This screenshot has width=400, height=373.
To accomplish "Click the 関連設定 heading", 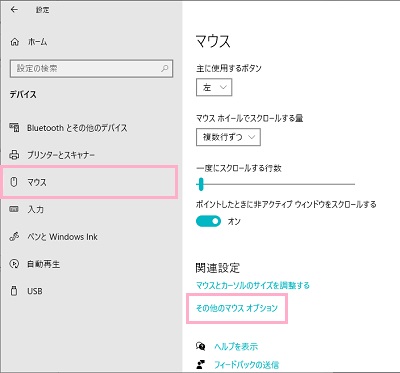I will click(x=218, y=268).
